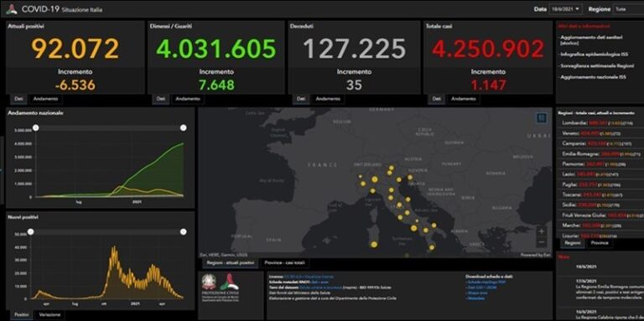This screenshot has width=644, height=321.
Task: Open Infografica epidemiologica ISS link
Action: pyautogui.click(x=590, y=54)
